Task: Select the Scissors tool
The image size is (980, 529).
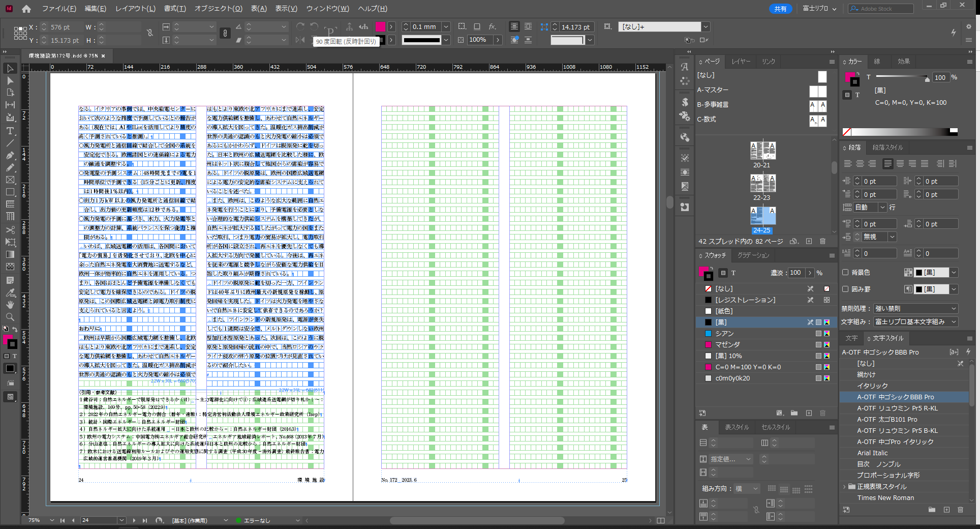Action: 10,230
